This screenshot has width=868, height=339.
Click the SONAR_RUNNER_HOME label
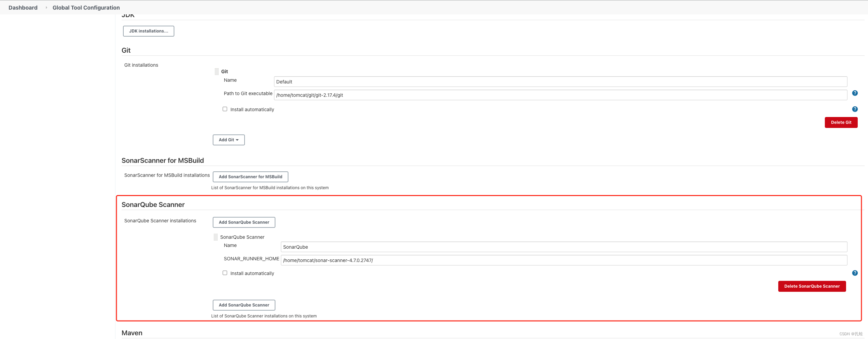coord(251,259)
